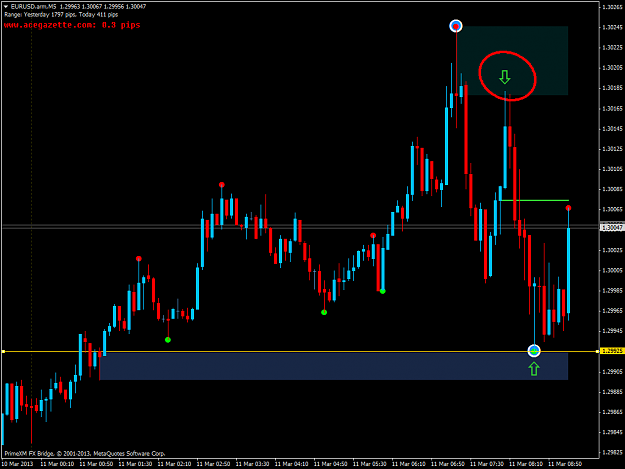Screen dimensions: 625x469
Task: Select the circled marker on the yellow line
Action: [x=534, y=351]
